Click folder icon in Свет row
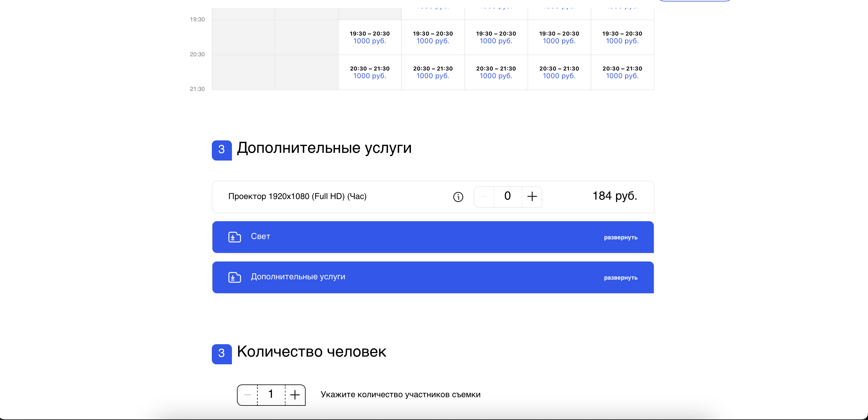Viewport: 868px width, 420px height. 235,237
